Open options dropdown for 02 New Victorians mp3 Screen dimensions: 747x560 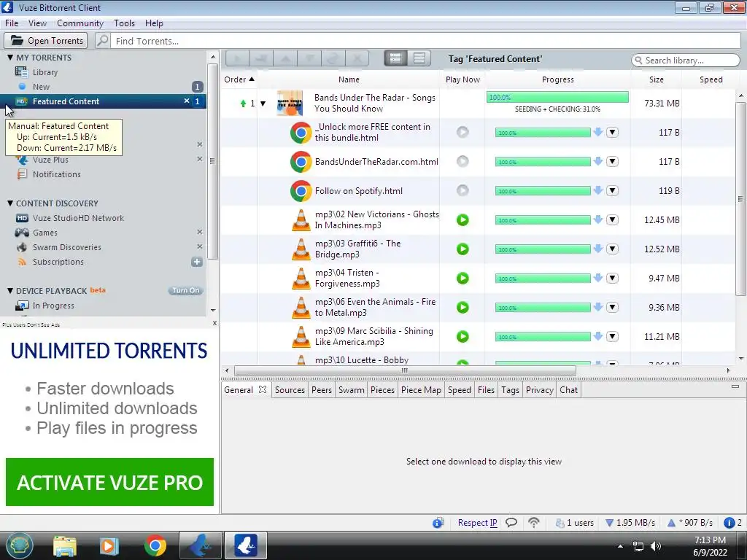pos(612,220)
